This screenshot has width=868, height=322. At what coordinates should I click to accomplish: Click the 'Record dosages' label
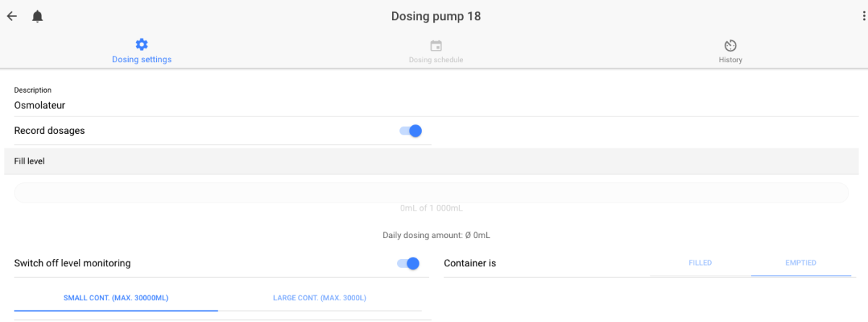50,131
